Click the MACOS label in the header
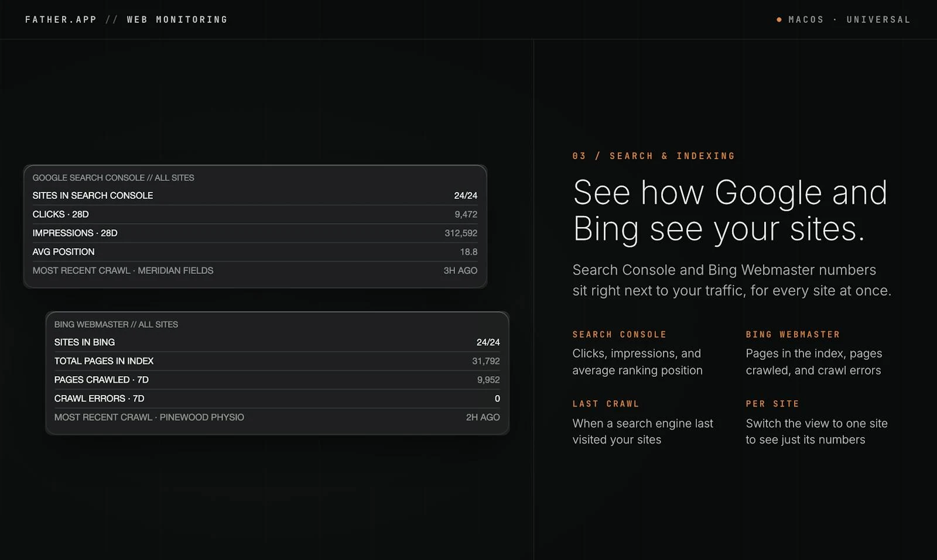Image resolution: width=937 pixels, height=560 pixels. coord(806,19)
